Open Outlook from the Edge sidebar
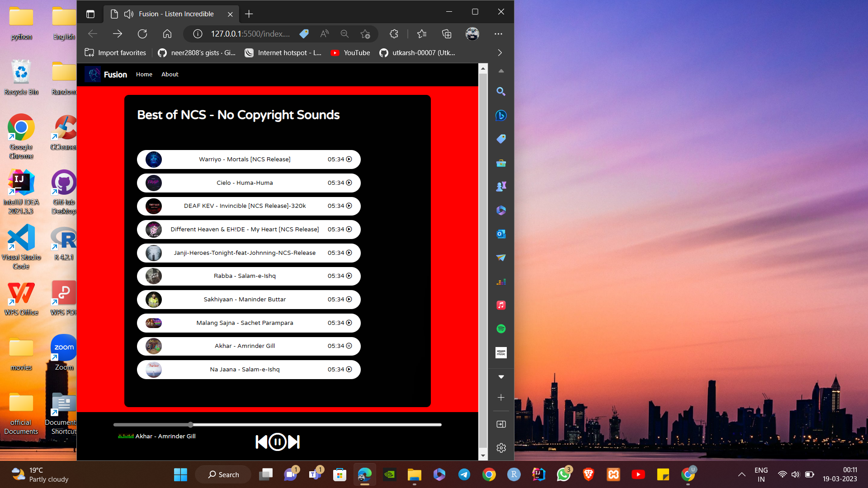868x488 pixels. (x=501, y=234)
